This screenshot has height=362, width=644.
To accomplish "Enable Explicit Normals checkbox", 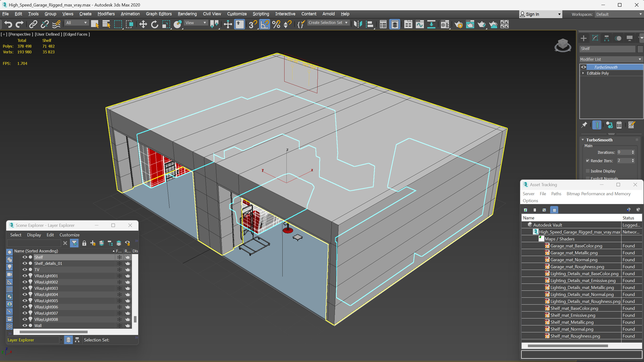I will (588, 178).
